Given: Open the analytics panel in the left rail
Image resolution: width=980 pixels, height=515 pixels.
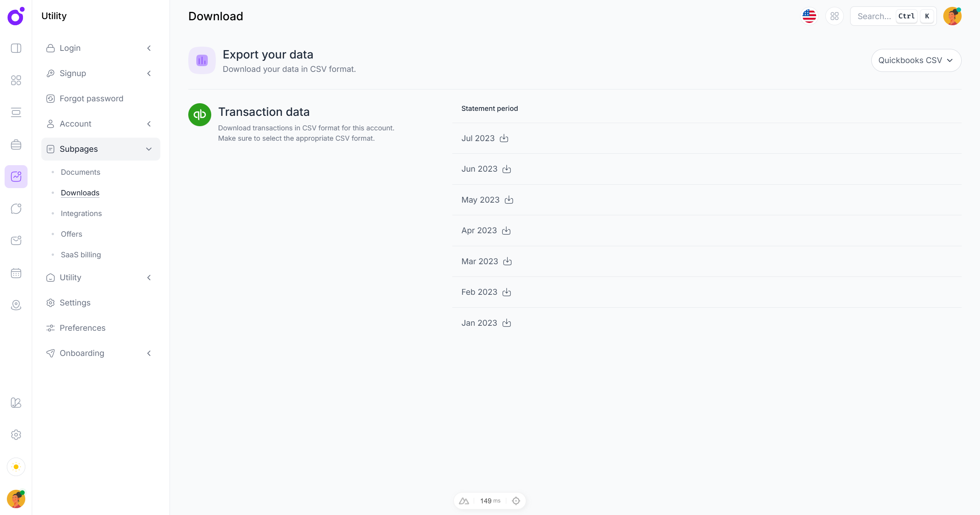Looking at the screenshot, I should pos(16,176).
